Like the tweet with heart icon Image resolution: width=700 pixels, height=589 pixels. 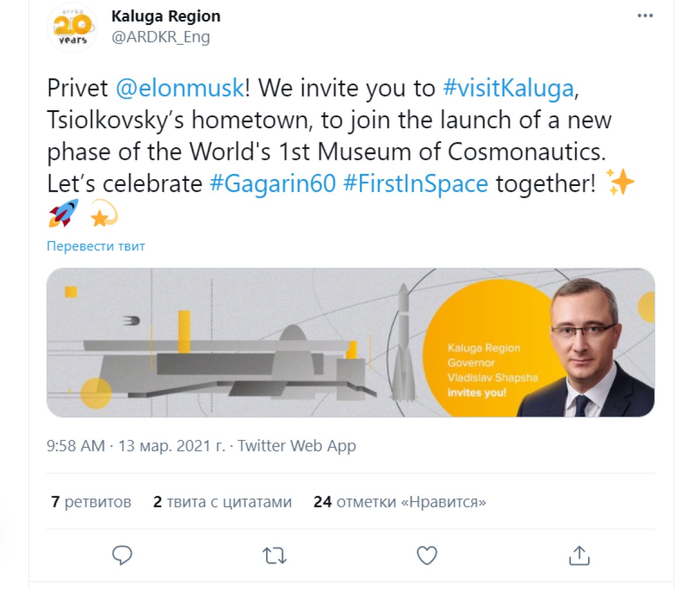[x=427, y=555]
